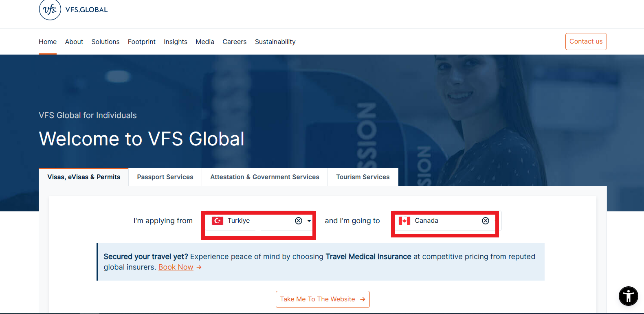
Task: Click the 'VFS Global for Individuals' text
Action: (x=88, y=115)
